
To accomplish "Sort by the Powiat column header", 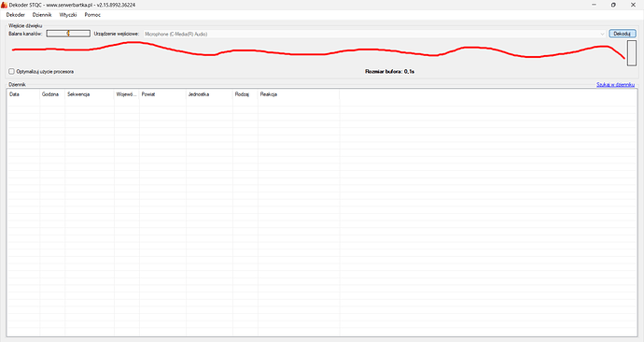I will 162,94.
